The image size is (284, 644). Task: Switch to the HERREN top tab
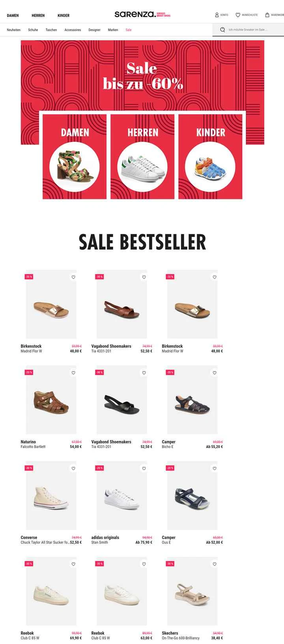click(x=38, y=16)
